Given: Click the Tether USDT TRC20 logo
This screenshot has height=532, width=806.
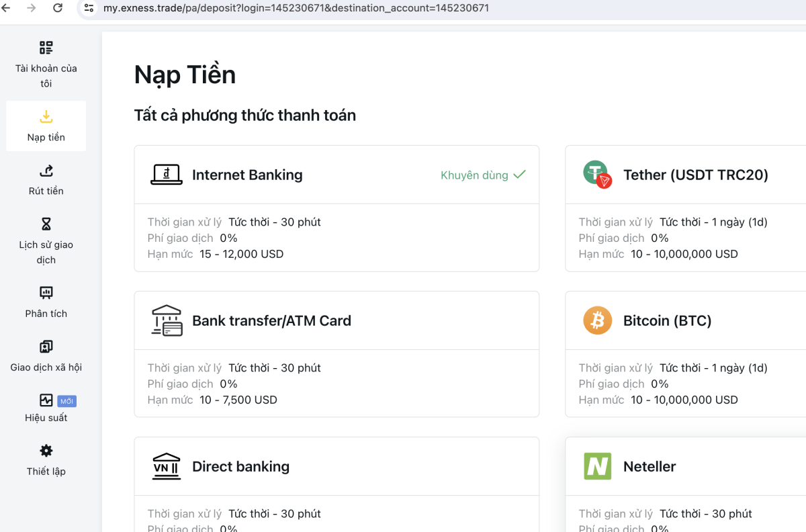Looking at the screenshot, I should click(597, 175).
